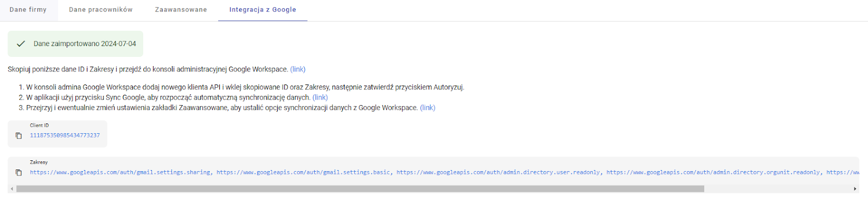Switch to the Dane pracowników tab
The width and height of the screenshot is (868, 208).
(x=101, y=10)
